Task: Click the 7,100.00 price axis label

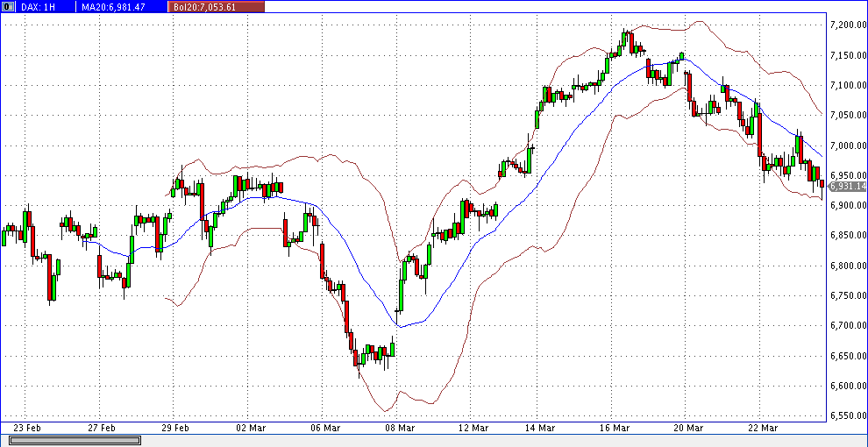Action: coord(848,85)
